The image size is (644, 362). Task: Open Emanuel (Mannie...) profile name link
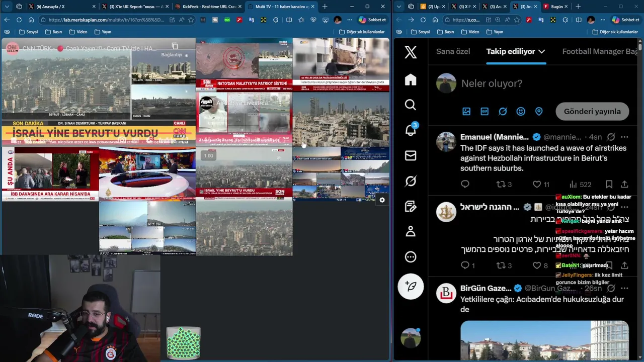click(x=495, y=137)
